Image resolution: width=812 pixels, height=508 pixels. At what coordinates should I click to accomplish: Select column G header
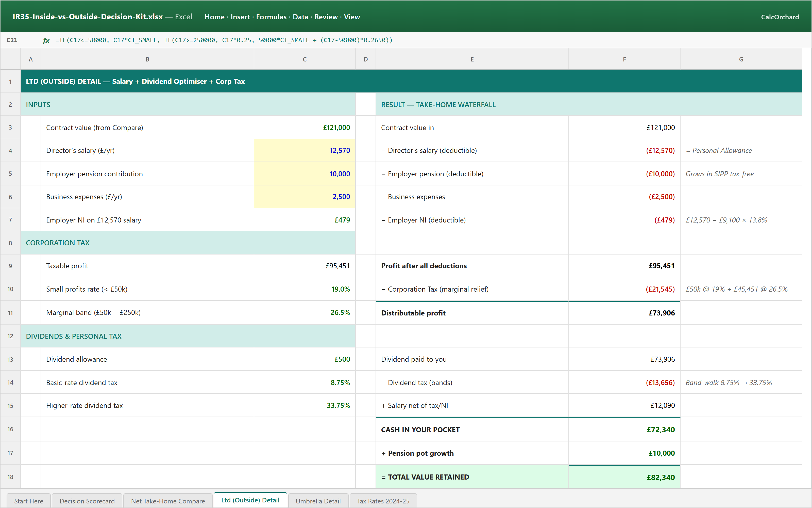pyautogui.click(x=741, y=59)
